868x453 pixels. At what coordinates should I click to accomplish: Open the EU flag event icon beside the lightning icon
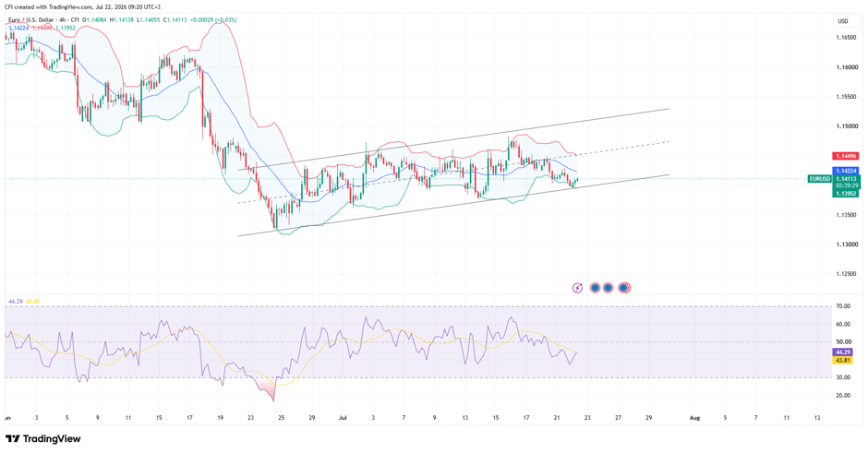(x=595, y=288)
